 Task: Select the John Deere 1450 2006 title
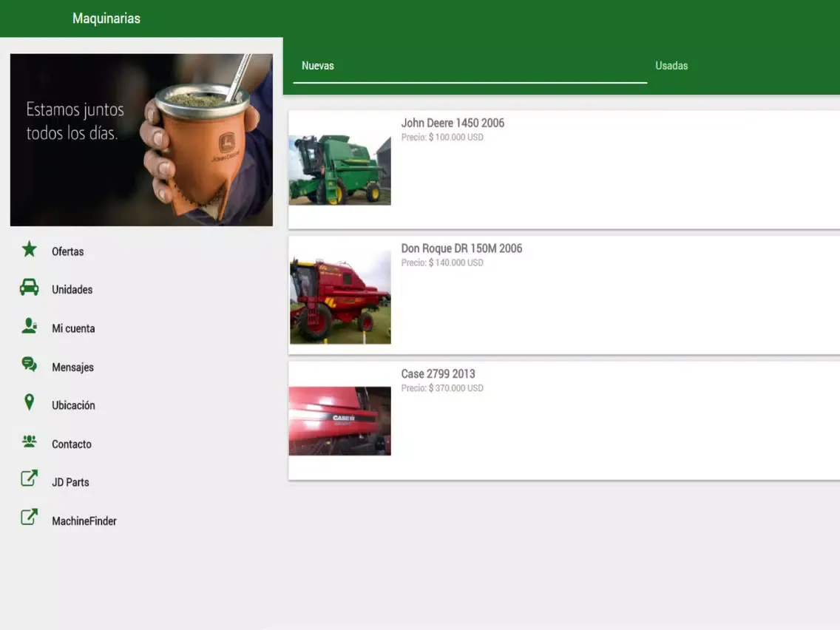[x=453, y=123]
